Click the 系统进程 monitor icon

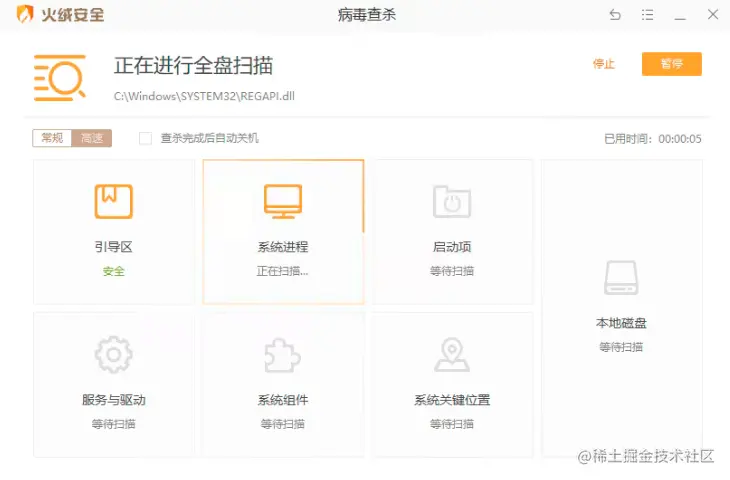[x=283, y=201]
